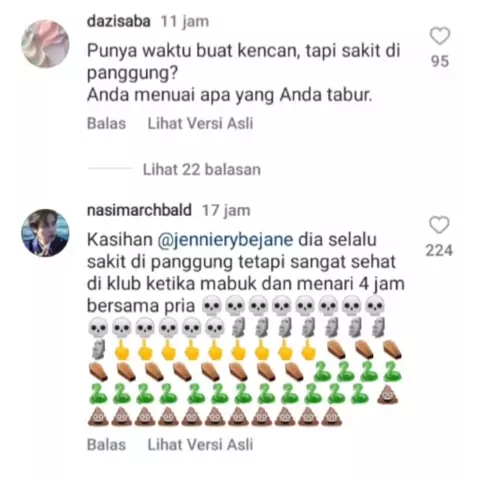Select the line 'Anda menuai apa yang Anda tabur'

(x=229, y=95)
